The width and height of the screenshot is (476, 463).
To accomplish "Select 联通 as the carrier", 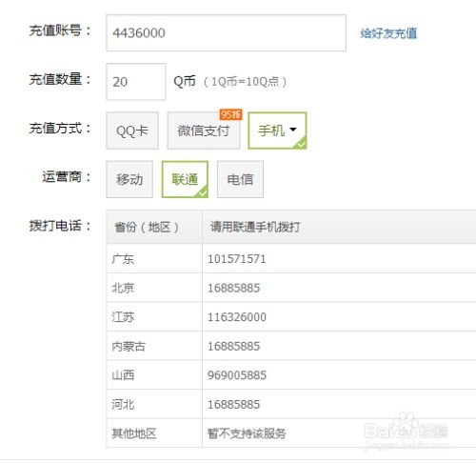I will [185, 179].
